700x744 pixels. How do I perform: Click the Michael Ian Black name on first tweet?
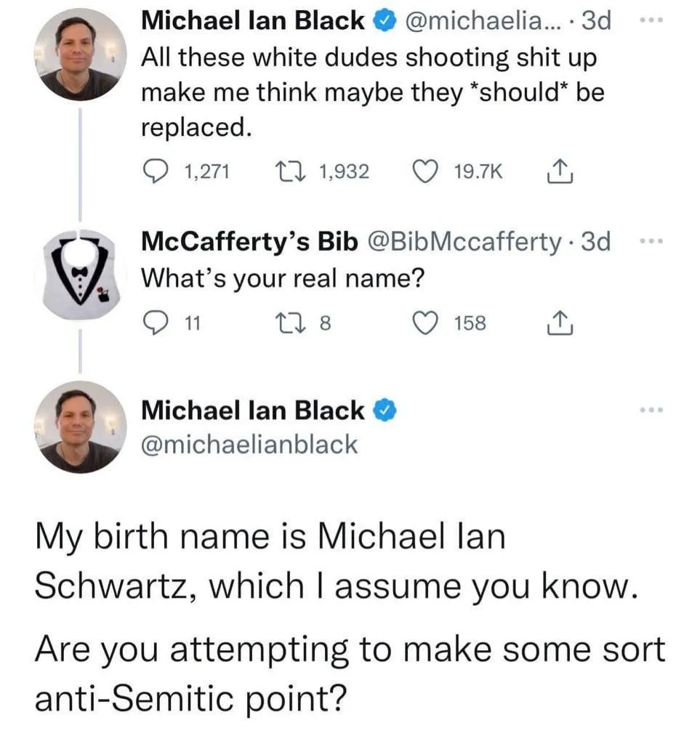[x=252, y=21]
